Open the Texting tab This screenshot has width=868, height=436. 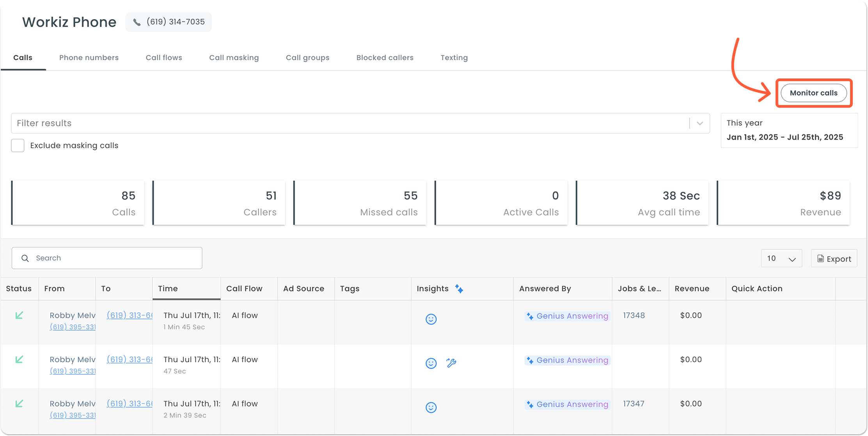[x=454, y=58]
